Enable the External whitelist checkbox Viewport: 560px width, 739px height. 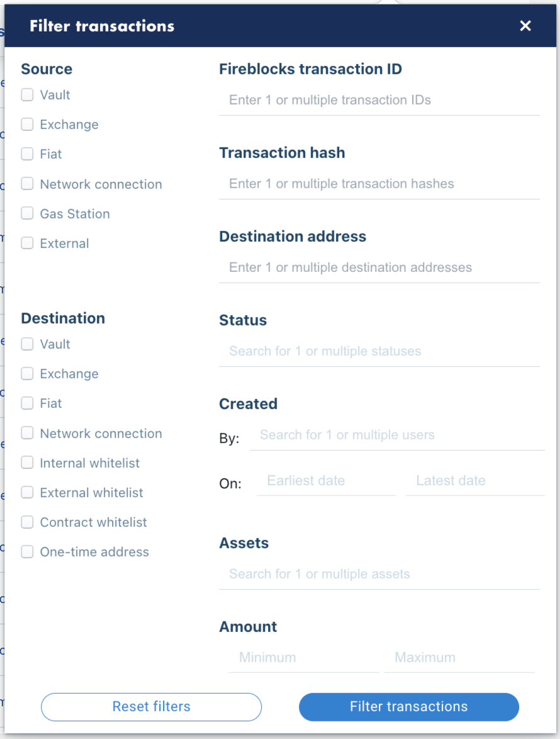tap(27, 492)
